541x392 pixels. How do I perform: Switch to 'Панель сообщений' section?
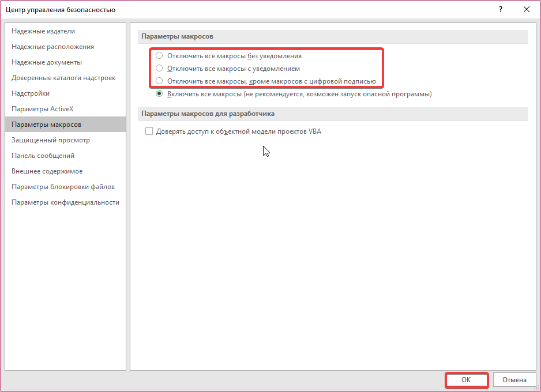(x=43, y=156)
